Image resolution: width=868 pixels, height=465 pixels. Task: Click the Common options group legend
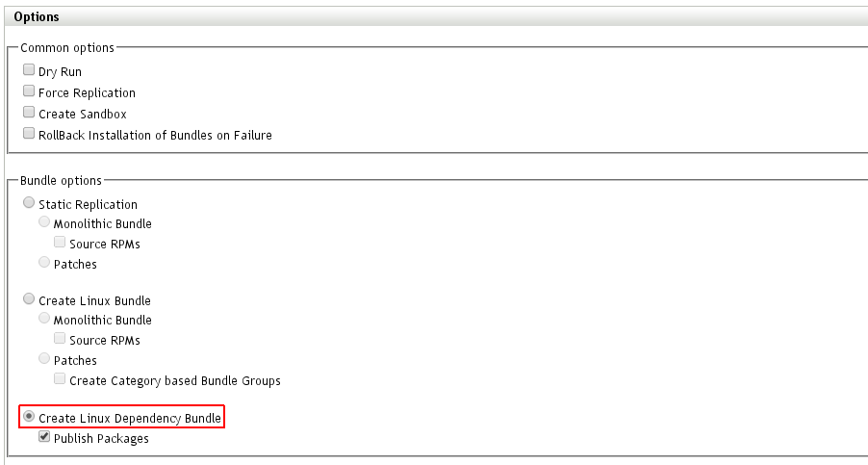[67, 48]
